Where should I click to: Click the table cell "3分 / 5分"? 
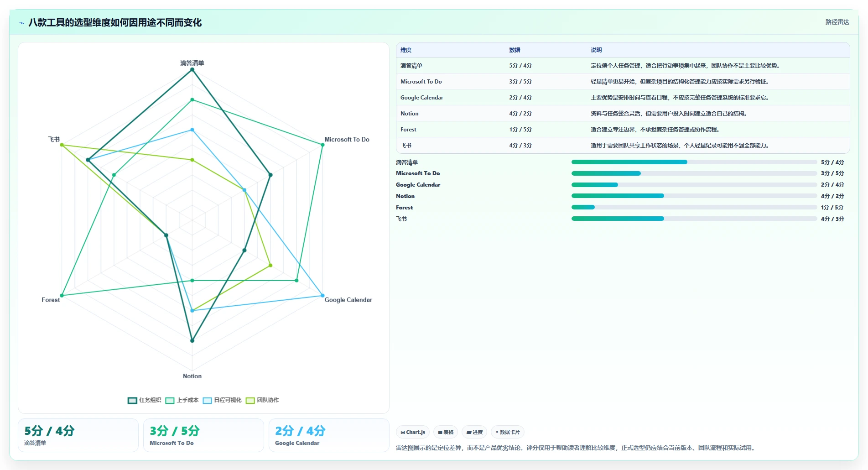520,82
